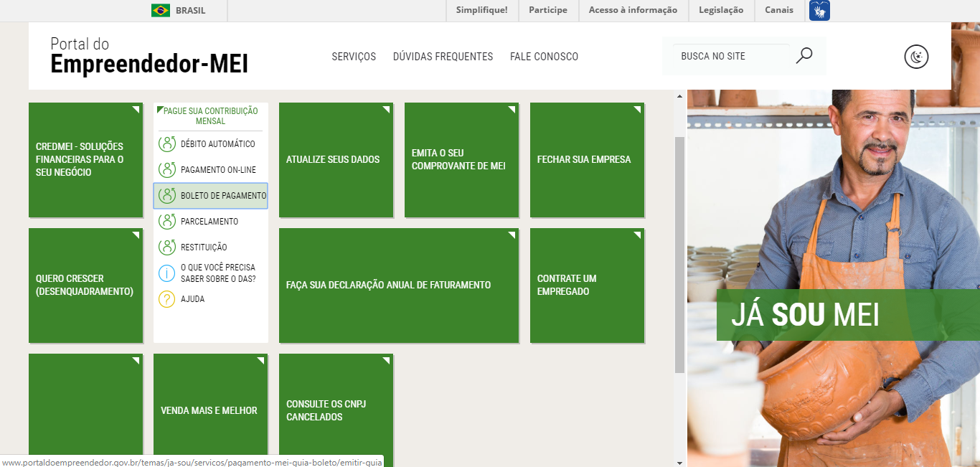Image resolution: width=980 pixels, height=467 pixels.
Task: Select Restituição text link
Action: 204,247
